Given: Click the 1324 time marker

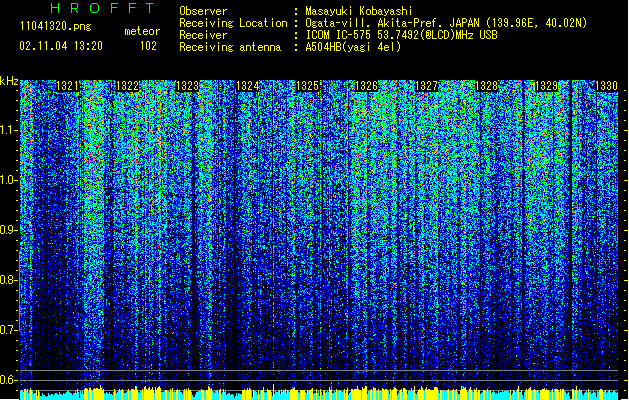Looking at the screenshot, I should [x=248, y=86].
